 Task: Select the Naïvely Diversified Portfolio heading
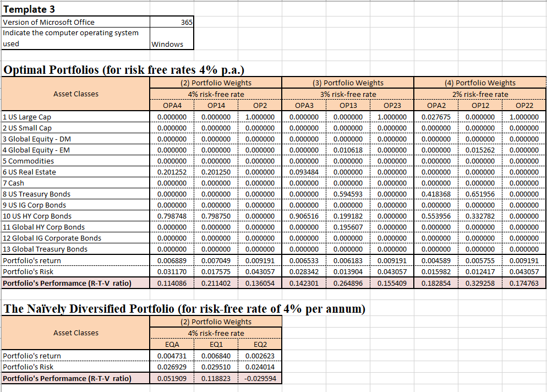point(184,309)
